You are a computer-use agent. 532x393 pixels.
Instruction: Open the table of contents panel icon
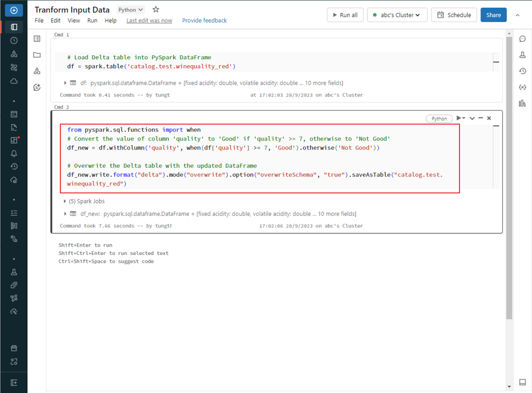tap(37, 39)
